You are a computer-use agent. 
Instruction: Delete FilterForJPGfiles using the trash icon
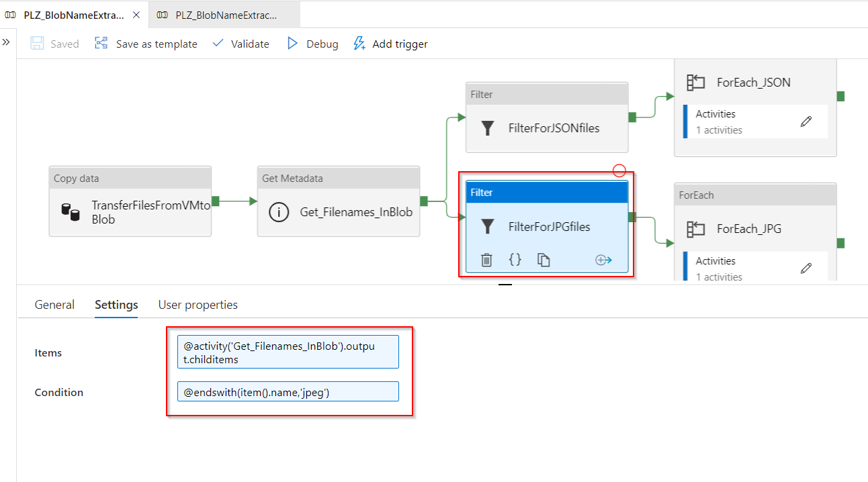pyautogui.click(x=486, y=260)
